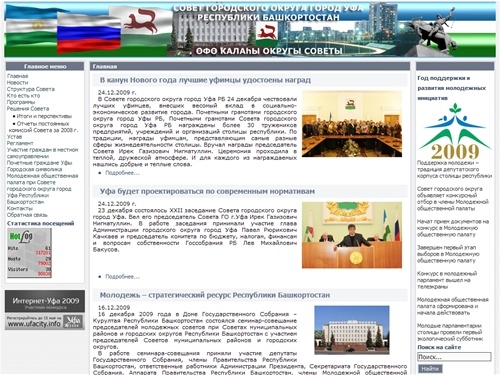Open headline about Нового года awards
The width and height of the screenshot is (500, 375).
(205, 80)
